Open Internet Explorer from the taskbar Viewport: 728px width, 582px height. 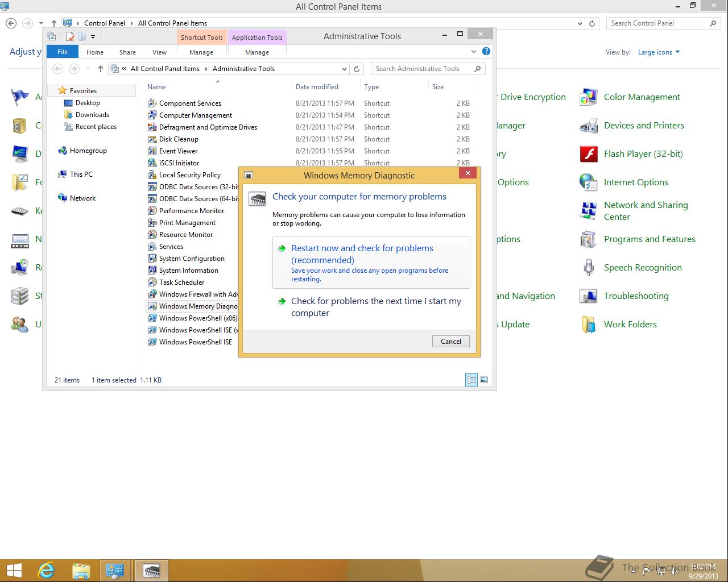[x=46, y=571]
